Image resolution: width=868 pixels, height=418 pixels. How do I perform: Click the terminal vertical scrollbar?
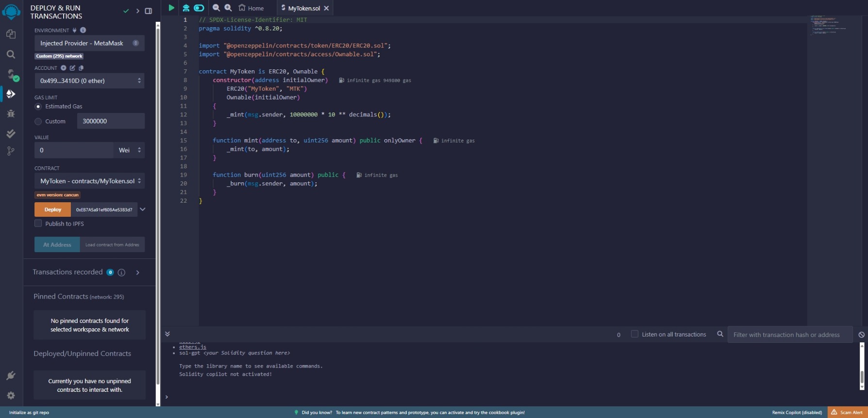[862, 366]
